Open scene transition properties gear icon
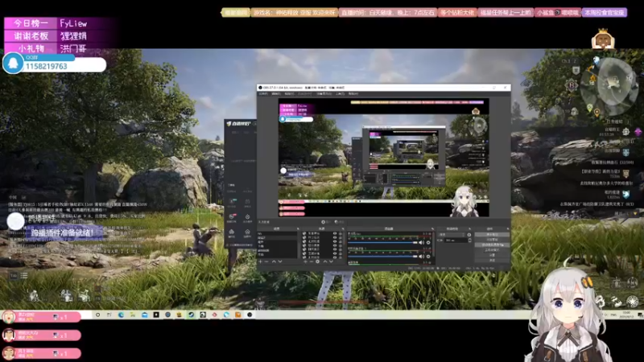644x362 pixels. point(469,235)
